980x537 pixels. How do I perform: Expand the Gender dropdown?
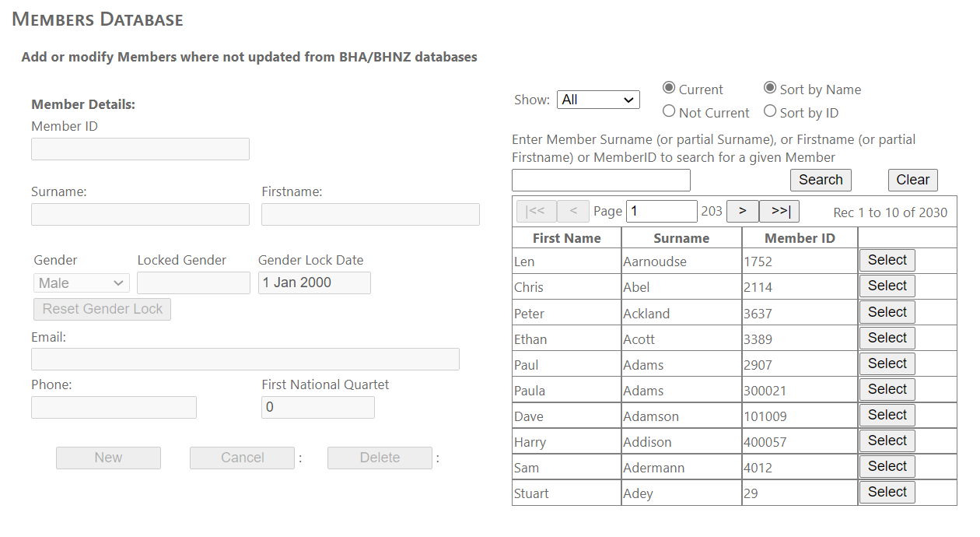(81, 283)
